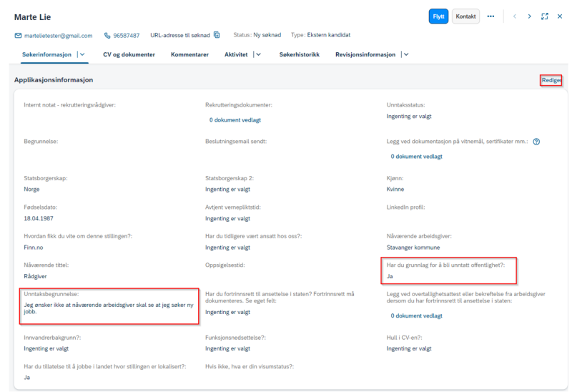Click Rediger to edit application info
Viewport: 572px width, 392px height.
click(551, 80)
